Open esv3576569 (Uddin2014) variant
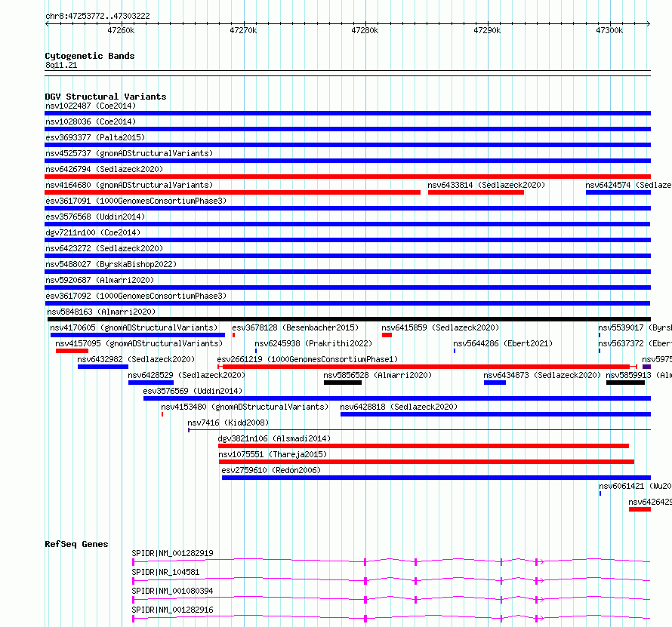The height and width of the screenshot is (627, 672). pos(193,391)
